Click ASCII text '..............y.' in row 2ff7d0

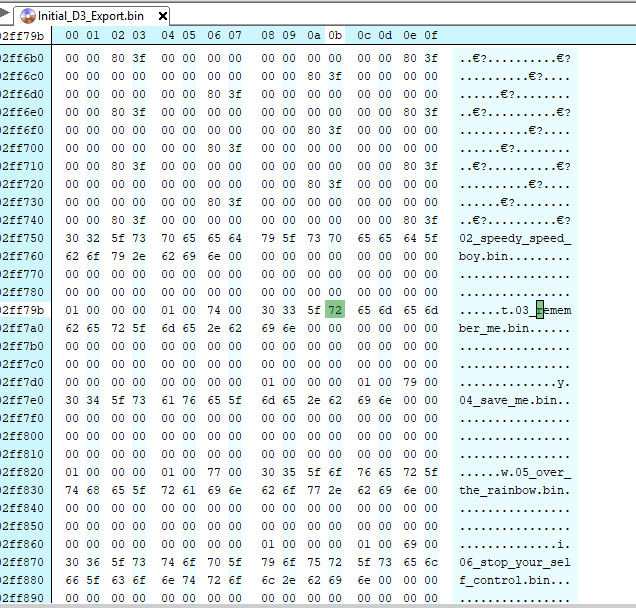pyautogui.click(x=515, y=382)
